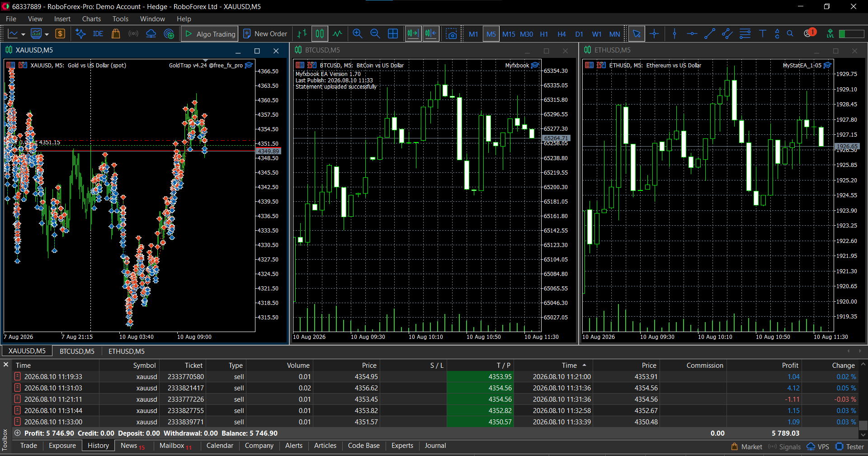Switch to the Exposure tab
Screen dimensions: 868x456
click(x=62, y=446)
